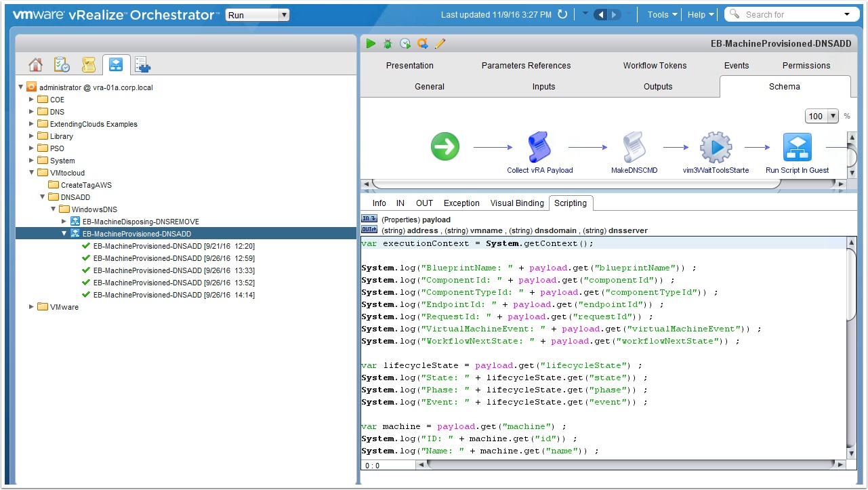Screen dimensions: 868x490
Task: Expand the Library folder
Action: click(x=31, y=136)
